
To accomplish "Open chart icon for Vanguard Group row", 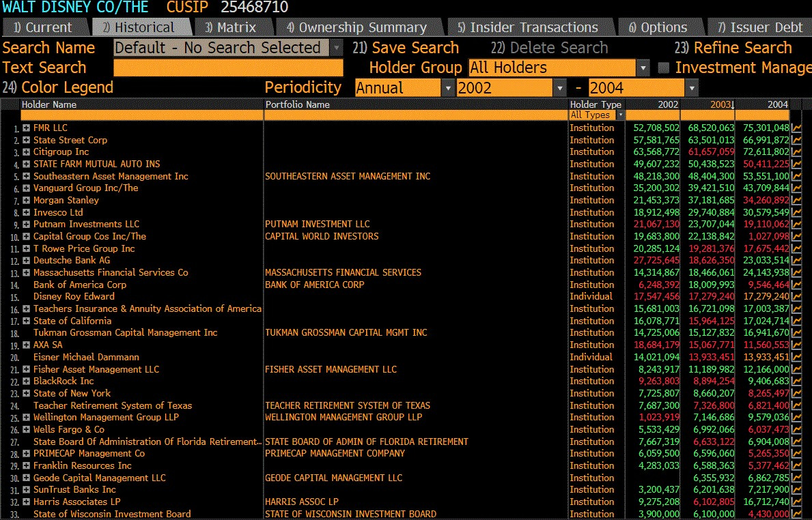I will [796, 188].
